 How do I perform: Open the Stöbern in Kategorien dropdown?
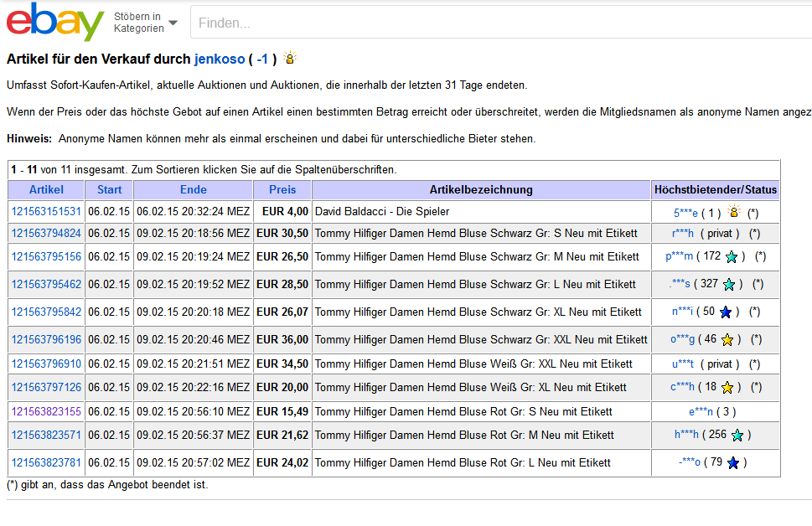pyautogui.click(x=146, y=23)
